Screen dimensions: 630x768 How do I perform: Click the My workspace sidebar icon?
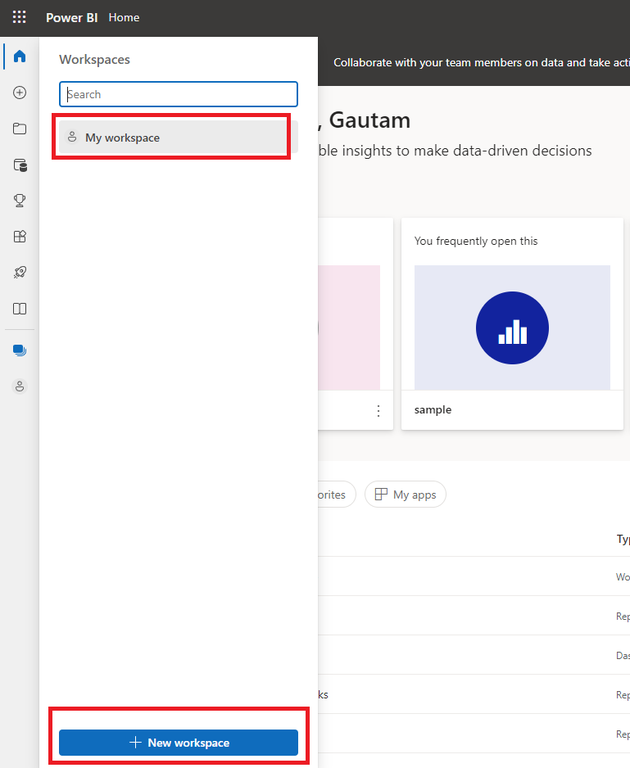point(20,386)
